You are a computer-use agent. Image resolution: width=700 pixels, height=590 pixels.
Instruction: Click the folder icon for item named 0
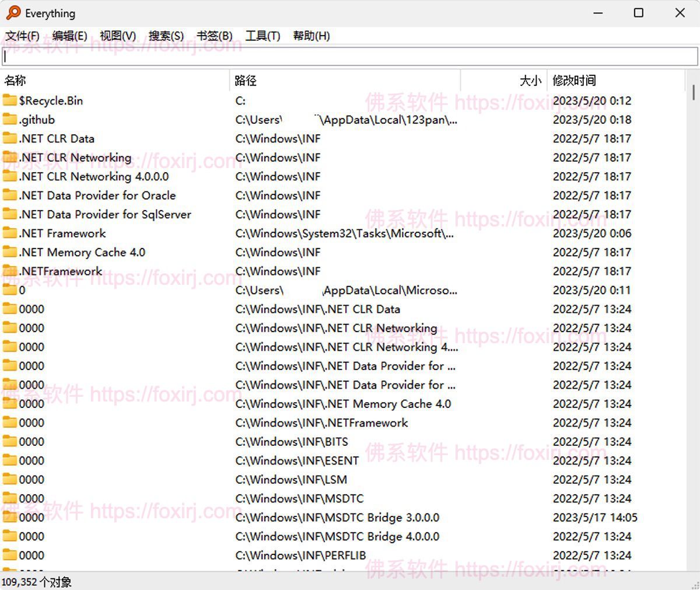pos(10,289)
